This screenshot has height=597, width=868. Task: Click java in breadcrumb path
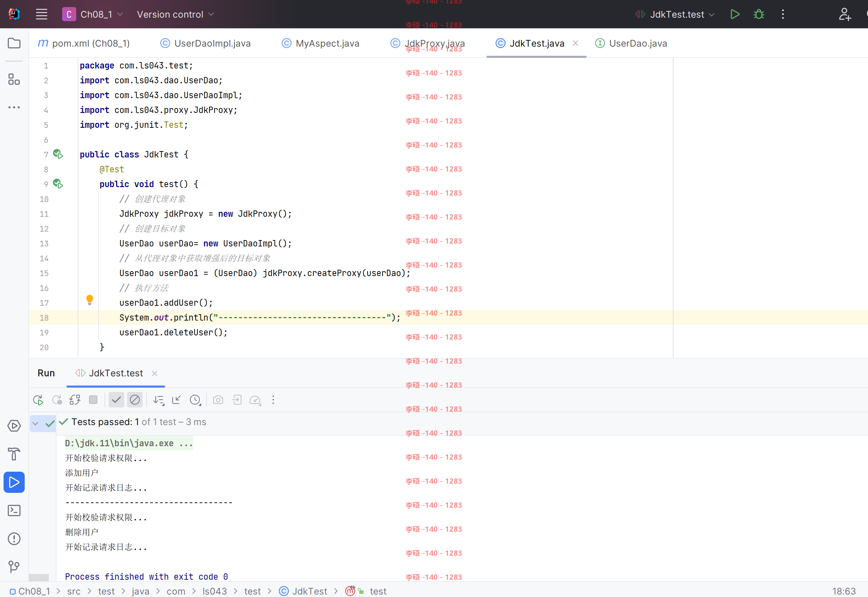(140, 591)
